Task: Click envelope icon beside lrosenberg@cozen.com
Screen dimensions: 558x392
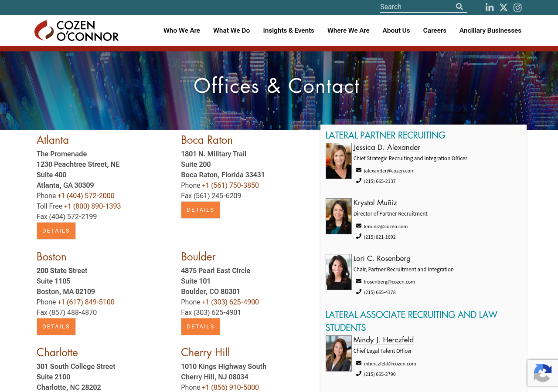Action: point(359,281)
